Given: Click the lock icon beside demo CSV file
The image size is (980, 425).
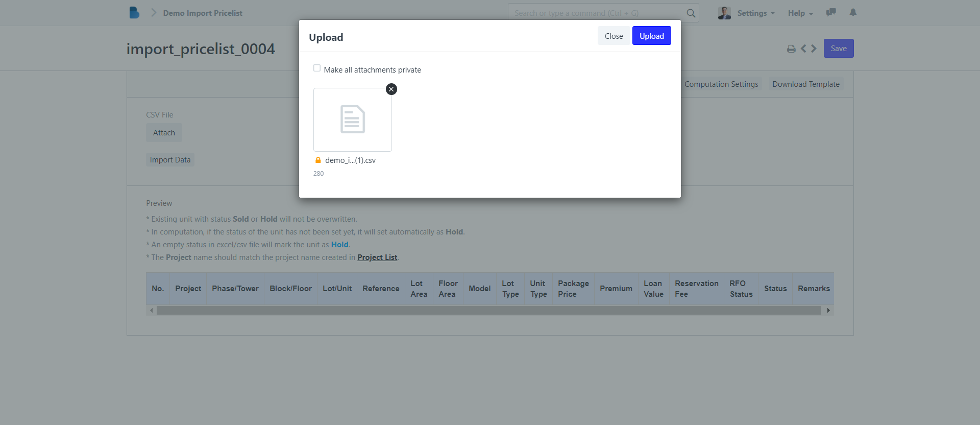Looking at the screenshot, I should tap(318, 160).
